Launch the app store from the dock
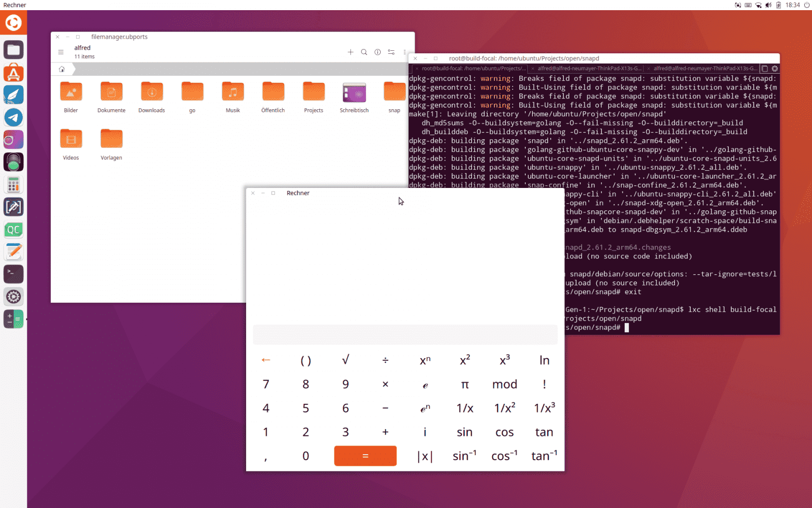The height and width of the screenshot is (508, 812). point(13,72)
